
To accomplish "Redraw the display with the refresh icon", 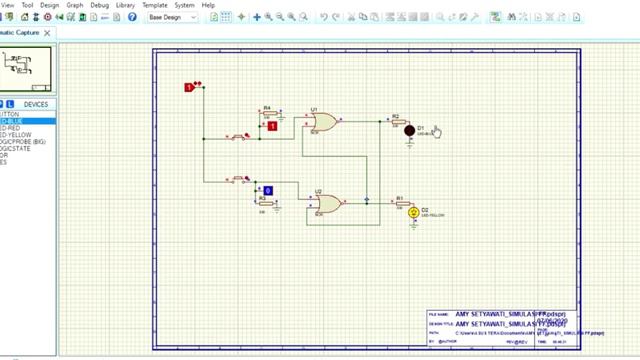I will (214, 17).
